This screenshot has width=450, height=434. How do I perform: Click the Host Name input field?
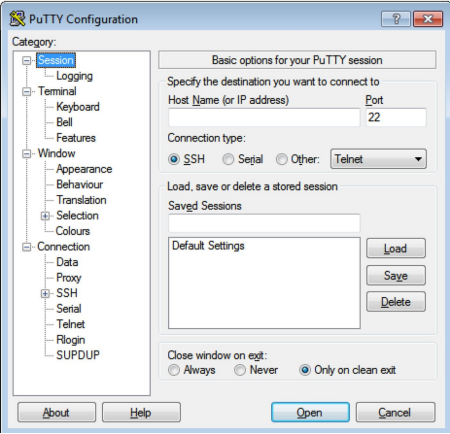(x=264, y=117)
